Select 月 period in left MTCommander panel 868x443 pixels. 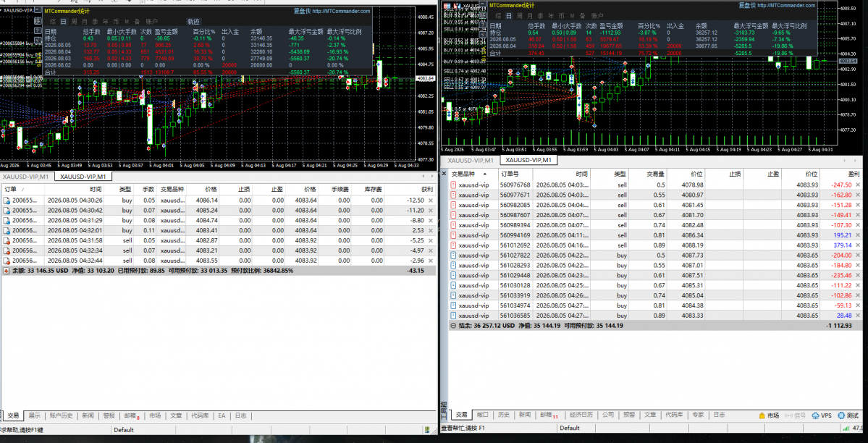pyautogui.click(x=85, y=22)
